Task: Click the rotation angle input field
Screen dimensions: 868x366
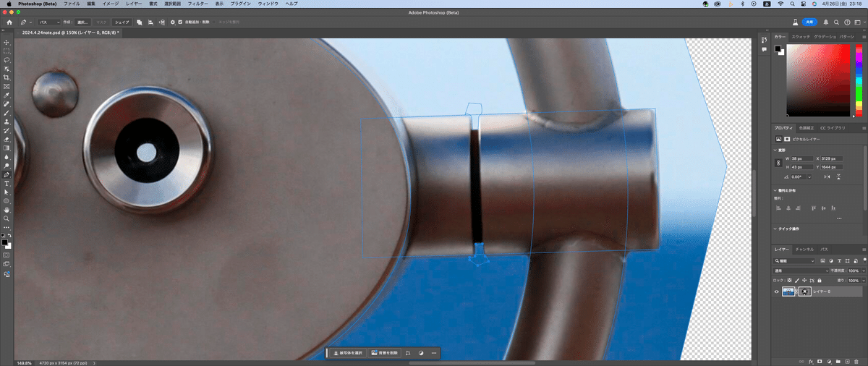Action: [799, 177]
